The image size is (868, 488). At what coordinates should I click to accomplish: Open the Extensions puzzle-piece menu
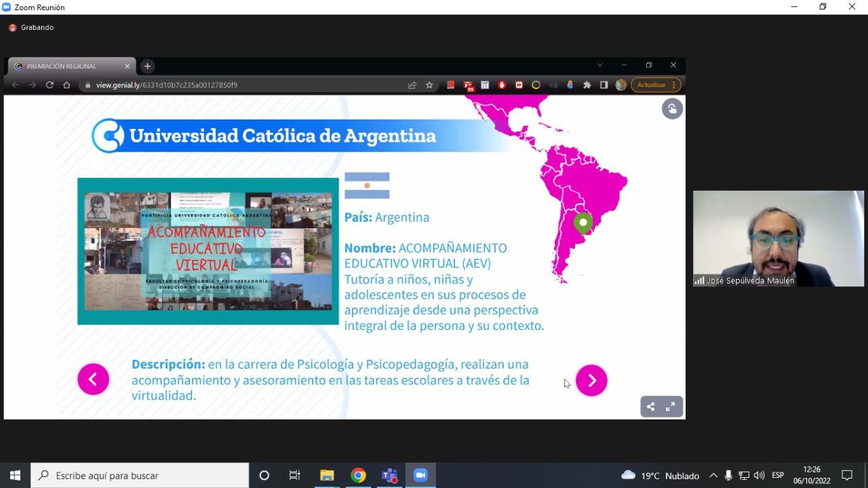click(x=587, y=85)
